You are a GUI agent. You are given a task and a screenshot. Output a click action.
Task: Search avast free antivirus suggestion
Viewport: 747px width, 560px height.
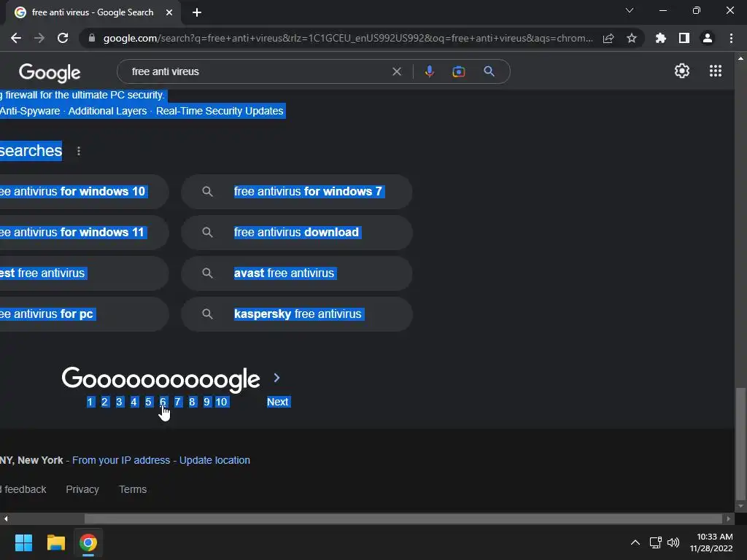297,273
